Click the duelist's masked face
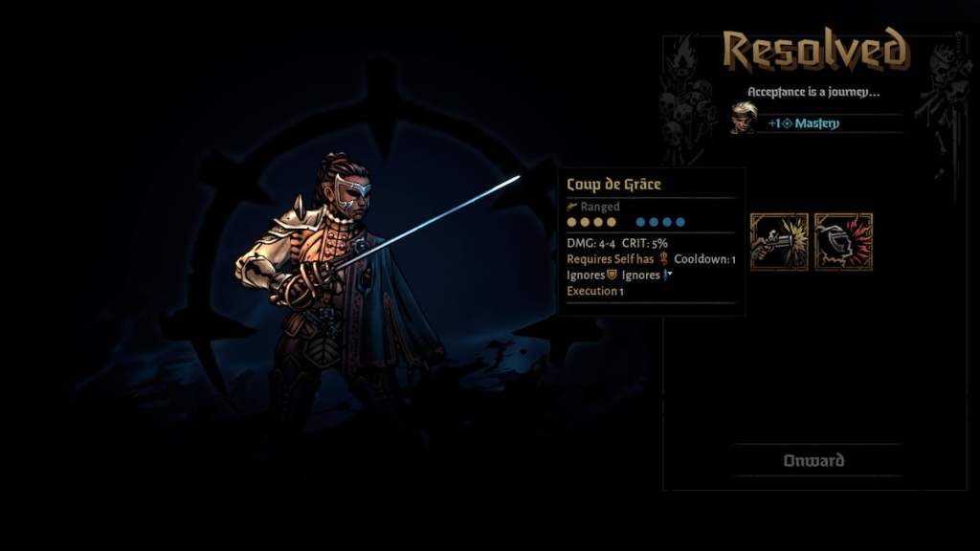This screenshot has height=551, width=980. coord(351,195)
